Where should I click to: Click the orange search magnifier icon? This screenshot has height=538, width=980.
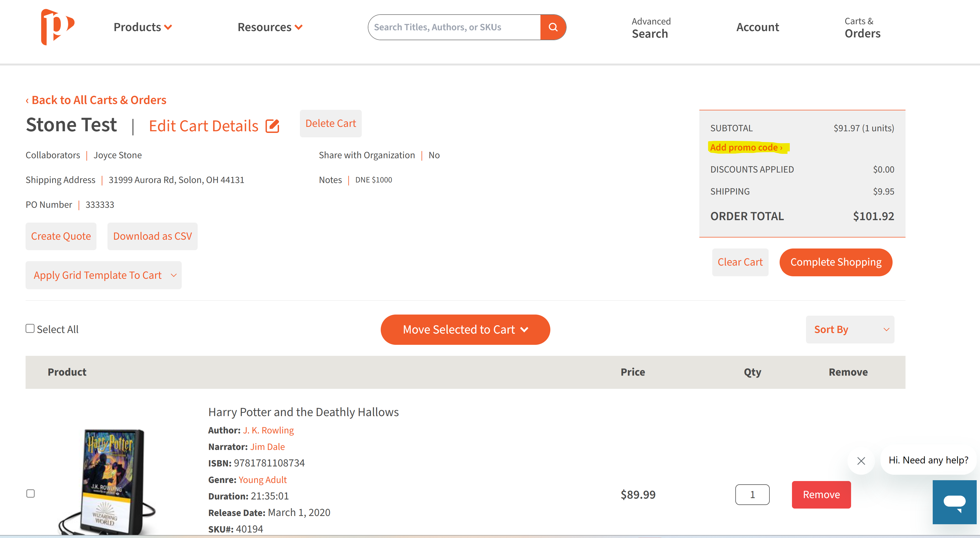pyautogui.click(x=553, y=27)
